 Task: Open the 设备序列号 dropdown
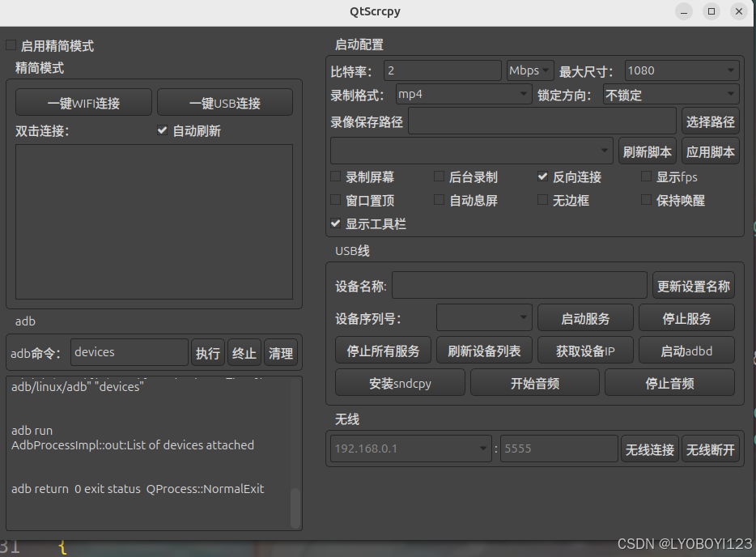pyautogui.click(x=484, y=317)
